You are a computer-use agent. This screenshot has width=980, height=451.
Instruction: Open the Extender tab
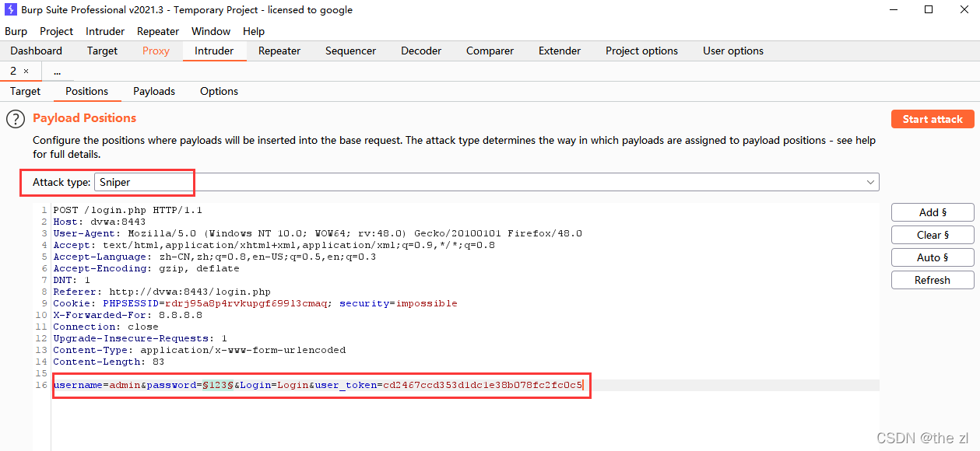(560, 51)
